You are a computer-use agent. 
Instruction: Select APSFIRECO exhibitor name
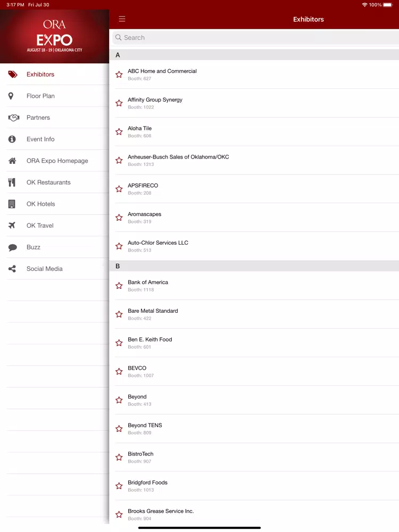(143, 186)
